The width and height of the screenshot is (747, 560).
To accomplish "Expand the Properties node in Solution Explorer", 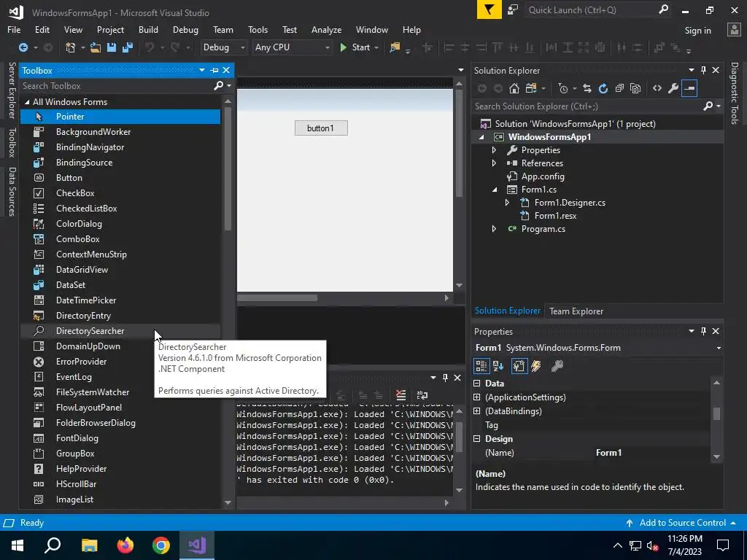I will [x=494, y=150].
